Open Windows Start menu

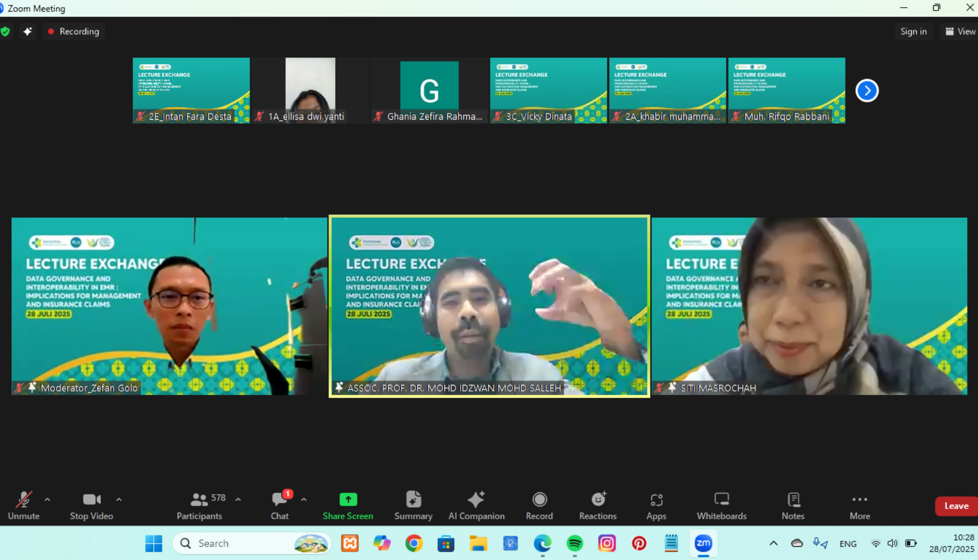tap(153, 543)
